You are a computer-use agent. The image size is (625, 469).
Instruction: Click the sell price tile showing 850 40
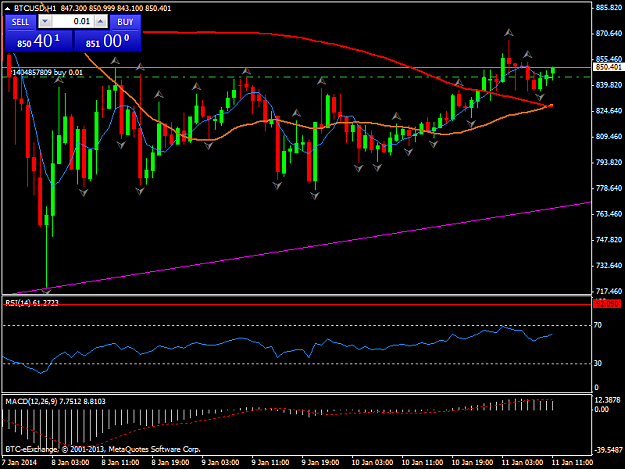(38, 41)
